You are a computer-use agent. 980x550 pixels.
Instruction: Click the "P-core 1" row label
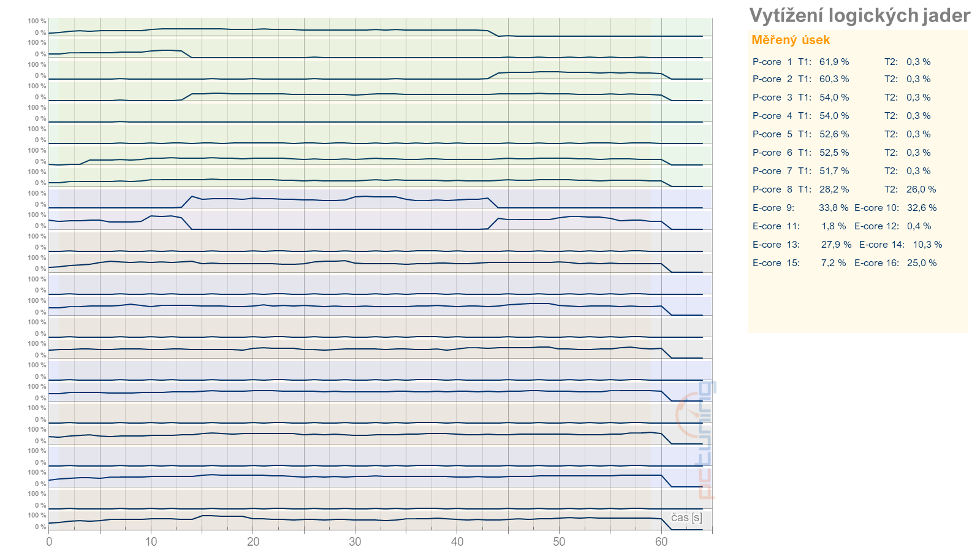(x=772, y=62)
